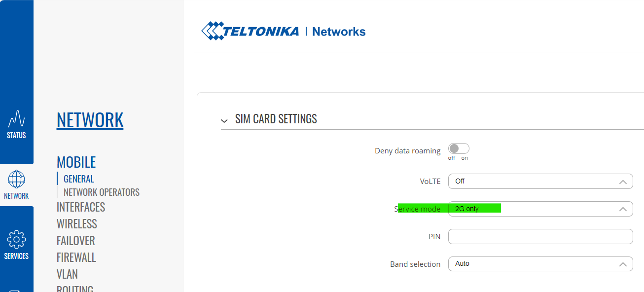Click the Teltonika Networks logo
The image size is (644, 292).
click(284, 31)
